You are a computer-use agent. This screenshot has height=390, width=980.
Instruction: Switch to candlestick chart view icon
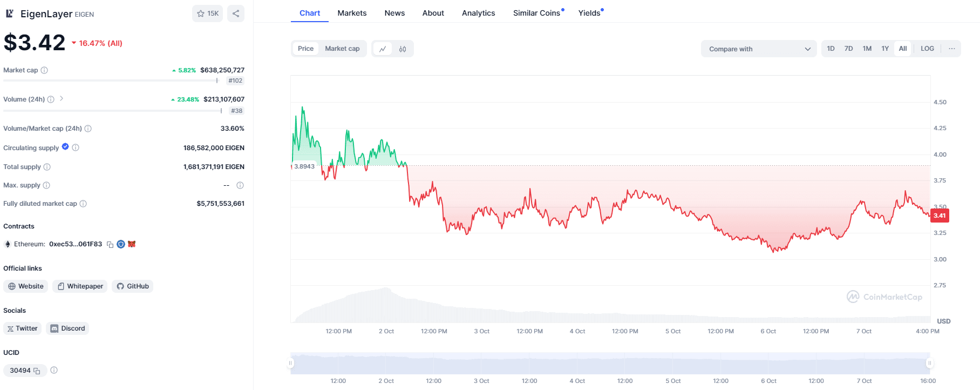click(403, 49)
